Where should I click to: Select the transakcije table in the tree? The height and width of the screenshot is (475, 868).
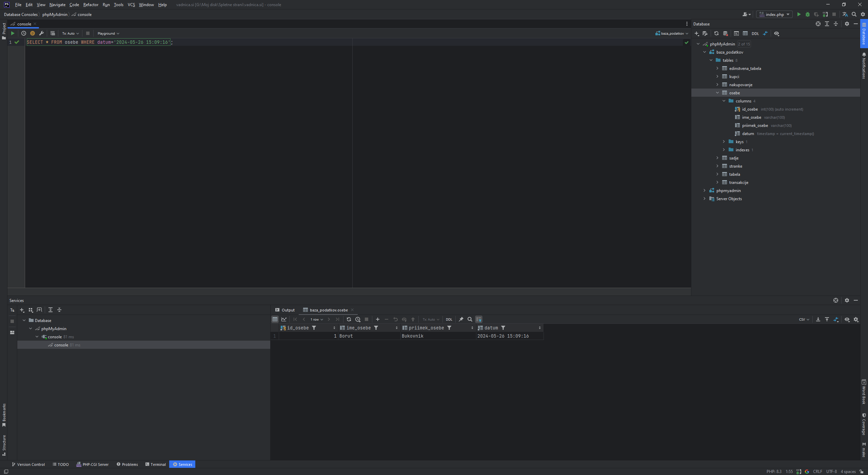(738, 183)
